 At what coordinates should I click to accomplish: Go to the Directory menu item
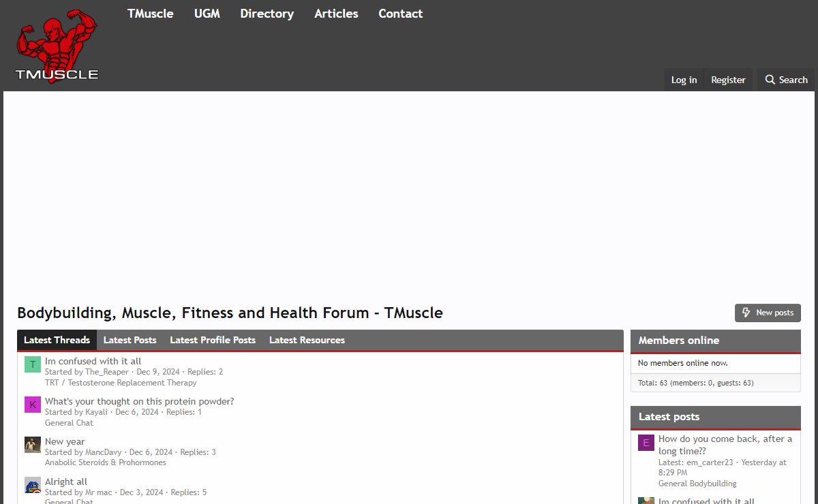pyautogui.click(x=267, y=14)
